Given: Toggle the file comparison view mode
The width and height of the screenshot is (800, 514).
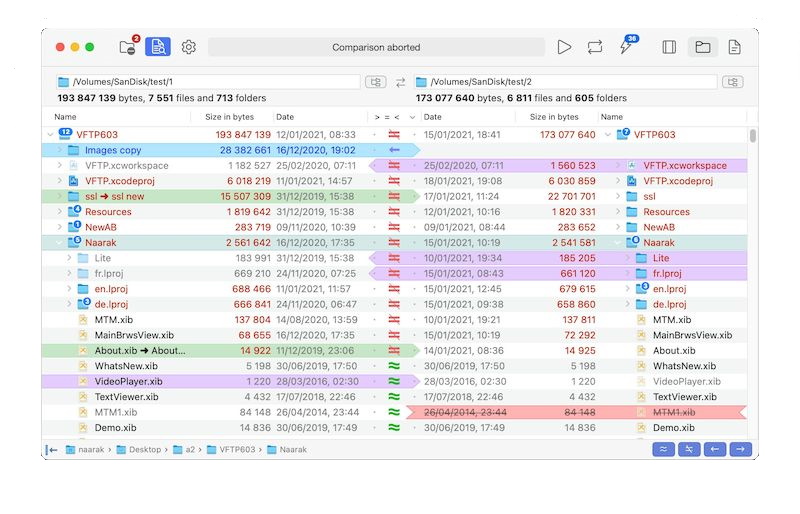Looking at the screenshot, I should pos(734,47).
